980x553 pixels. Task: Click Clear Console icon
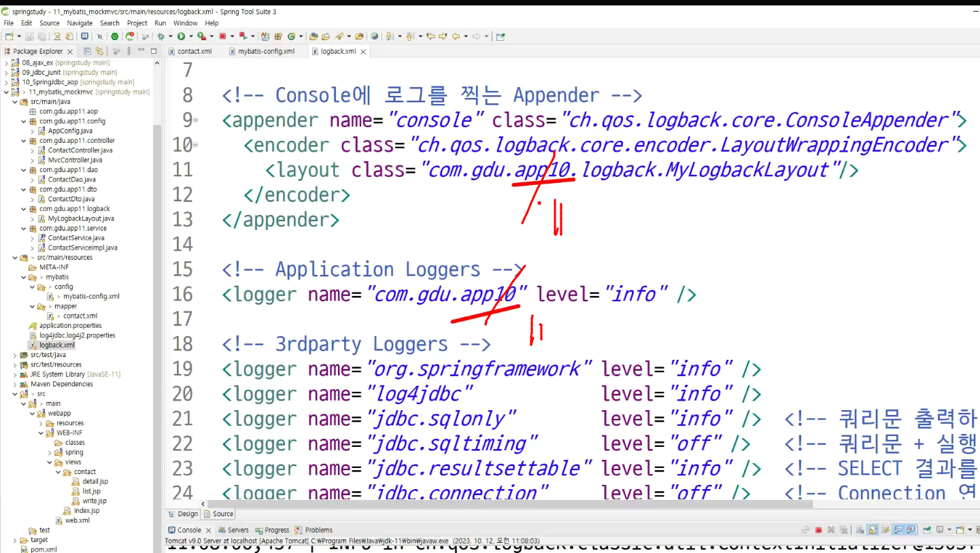[860, 530]
